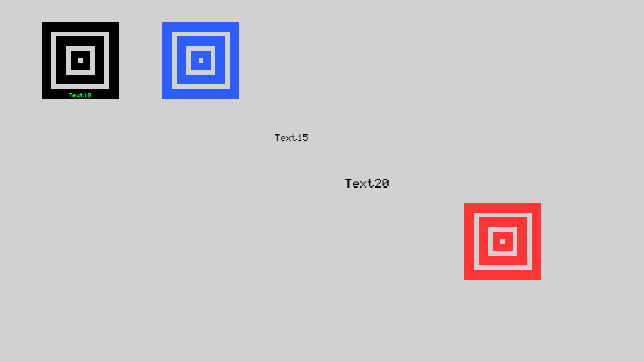Image resolution: width=644 pixels, height=362 pixels.
Task: Expand the blue squares nested layers
Action: click(x=201, y=60)
